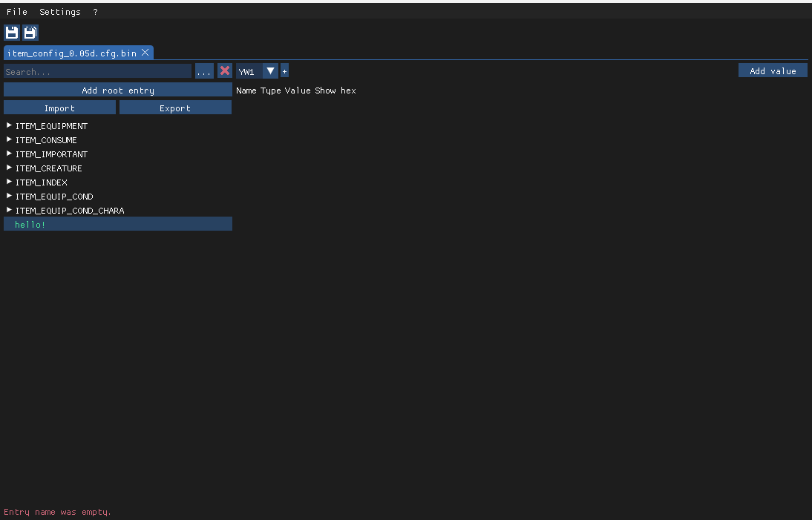The width and height of the screenshot is (812, 520).
Task: Click the Value column header
Action: [297, 90]
